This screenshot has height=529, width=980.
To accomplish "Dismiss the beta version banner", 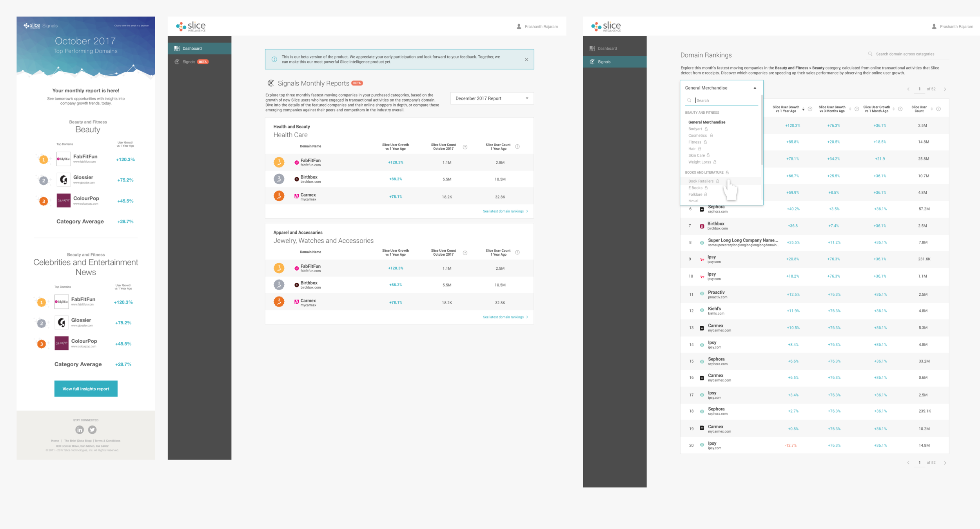I will [x=526, y=60].
